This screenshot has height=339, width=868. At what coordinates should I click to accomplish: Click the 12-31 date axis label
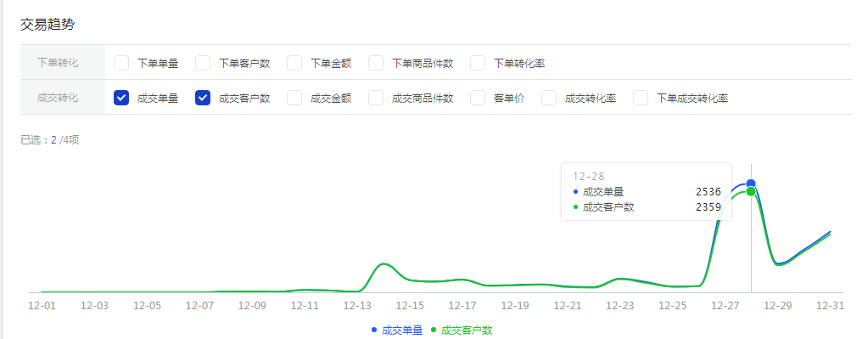(x=830, y=306)
